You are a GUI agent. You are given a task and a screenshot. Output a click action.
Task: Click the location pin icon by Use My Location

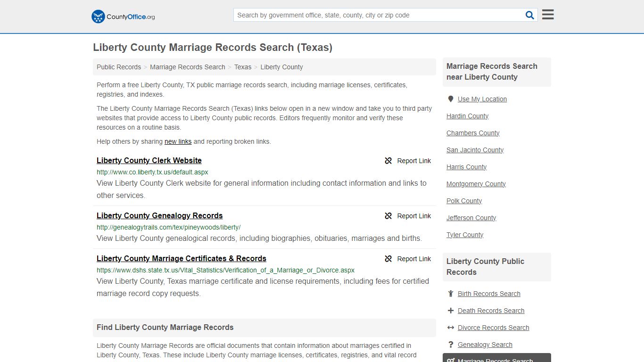point(451,99)
